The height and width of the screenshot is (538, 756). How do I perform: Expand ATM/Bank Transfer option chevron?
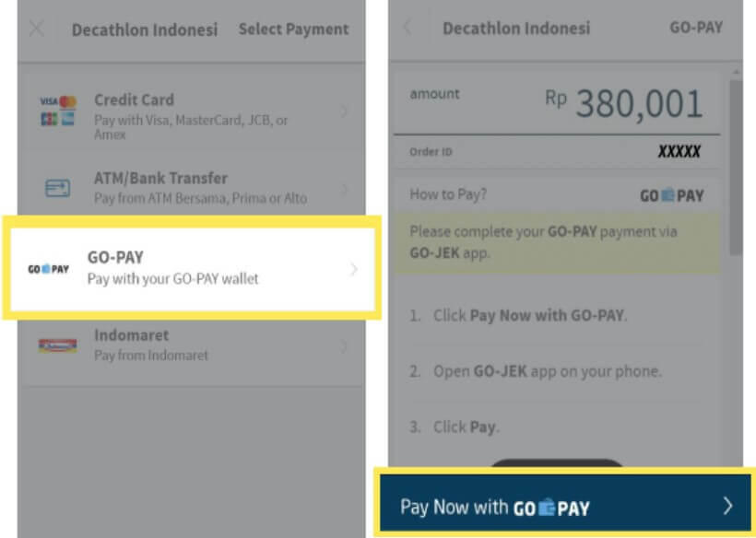pos(344,189)
